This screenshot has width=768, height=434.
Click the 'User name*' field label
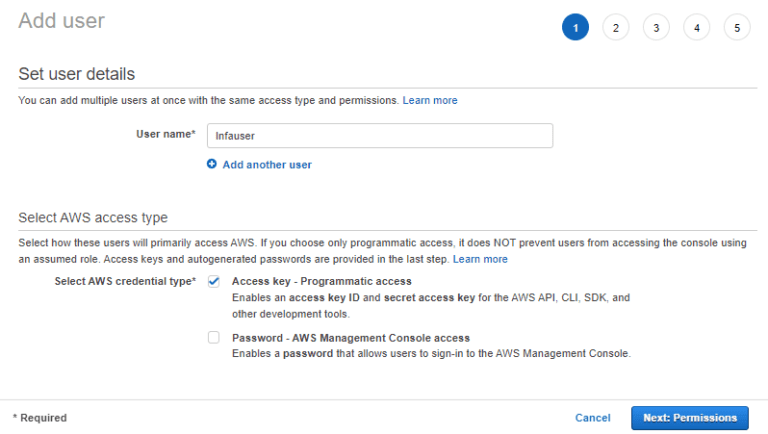pos(165,134)
